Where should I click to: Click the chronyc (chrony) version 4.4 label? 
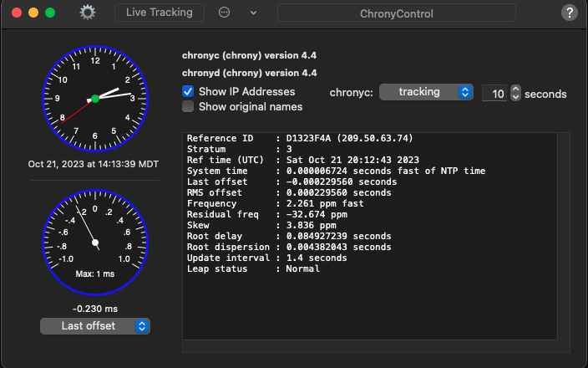(250, 55)
